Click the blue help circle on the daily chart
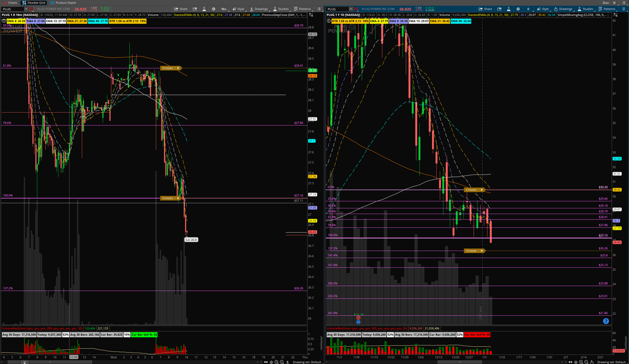Screen dimensions: 629x364 point(606,321)
